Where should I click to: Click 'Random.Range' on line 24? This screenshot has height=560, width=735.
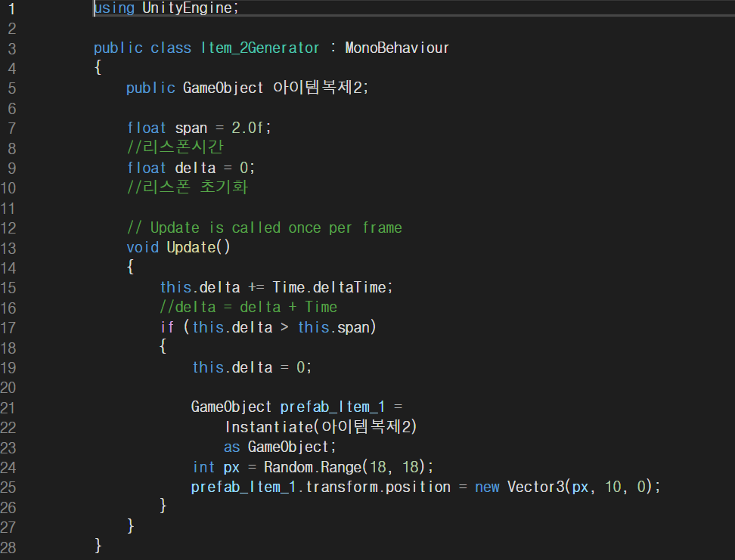312,467
